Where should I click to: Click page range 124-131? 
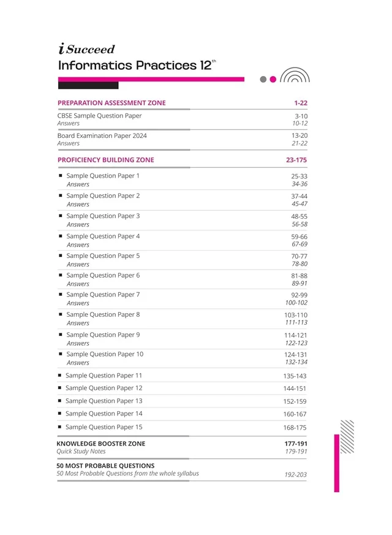[x=296, y=354]
